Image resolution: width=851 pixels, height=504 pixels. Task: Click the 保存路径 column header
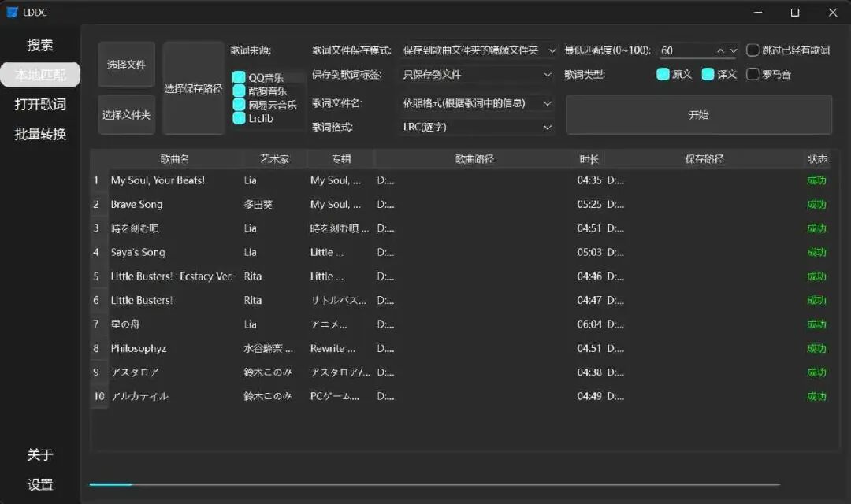pyautogui.click(x=704, y=159)
